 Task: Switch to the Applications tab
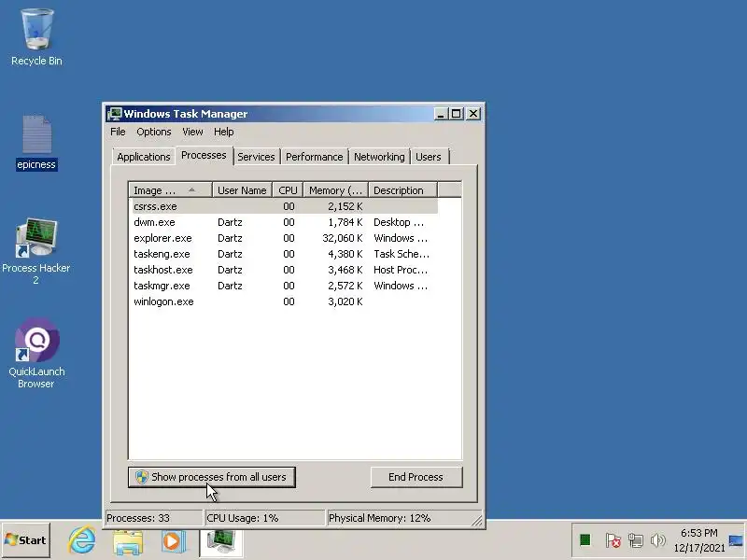coord(144,157)
